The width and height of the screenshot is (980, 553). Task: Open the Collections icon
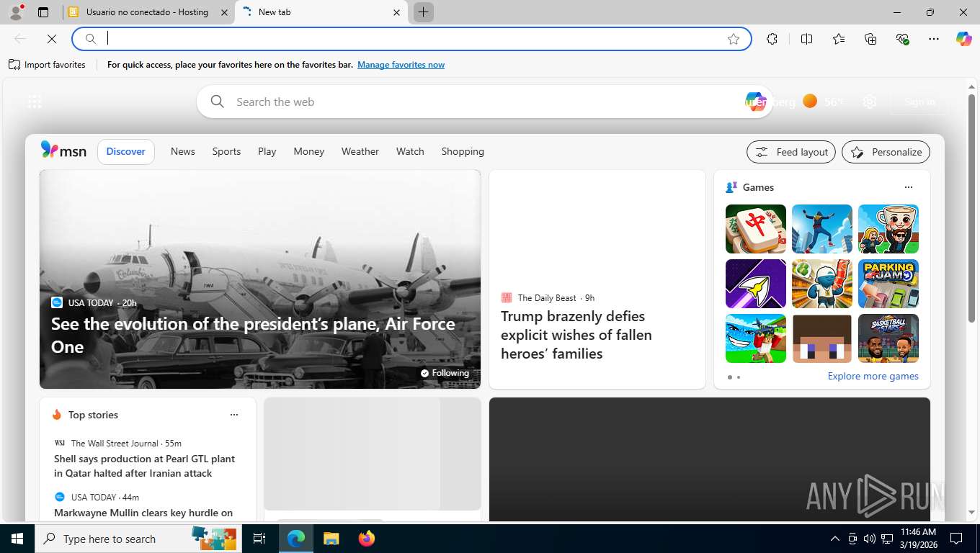pyautogui.click(x=870, y=39)
